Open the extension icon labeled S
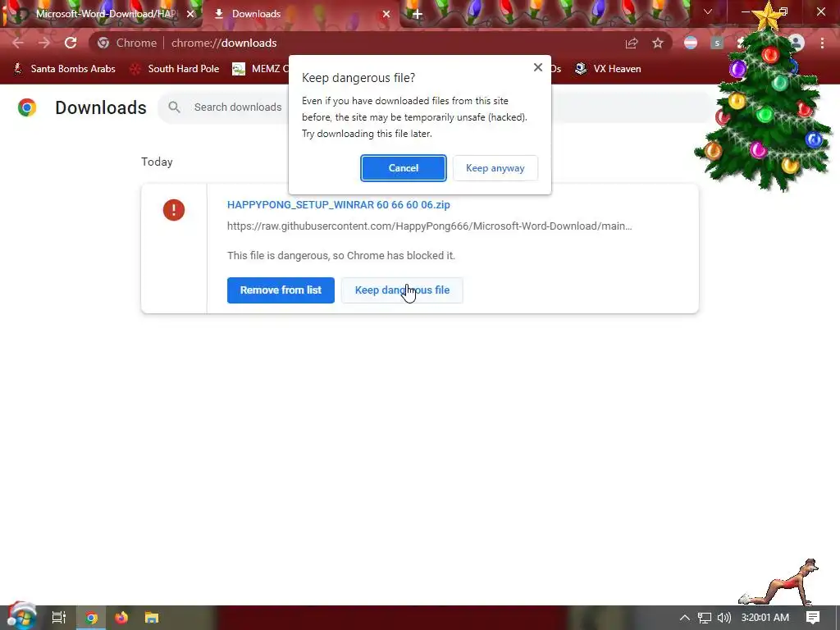The height and width of the screenshot is (630, 840). 717,43
